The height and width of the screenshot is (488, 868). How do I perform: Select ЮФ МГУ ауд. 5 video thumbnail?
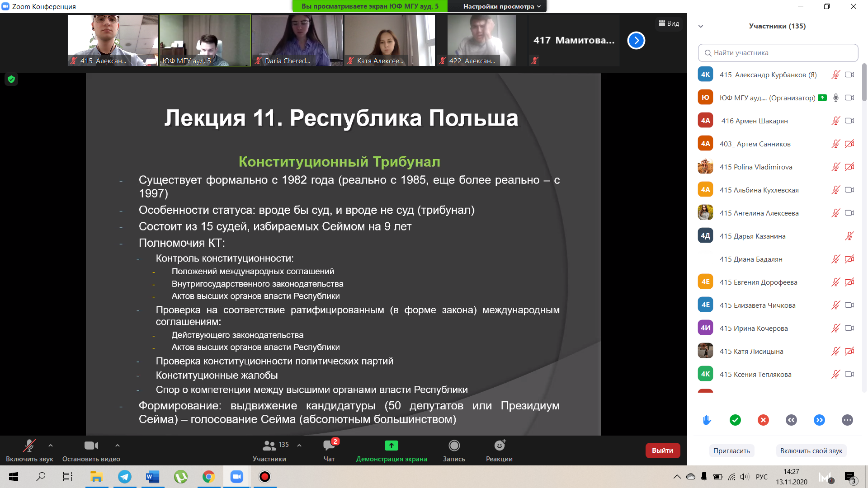[205, 40]
